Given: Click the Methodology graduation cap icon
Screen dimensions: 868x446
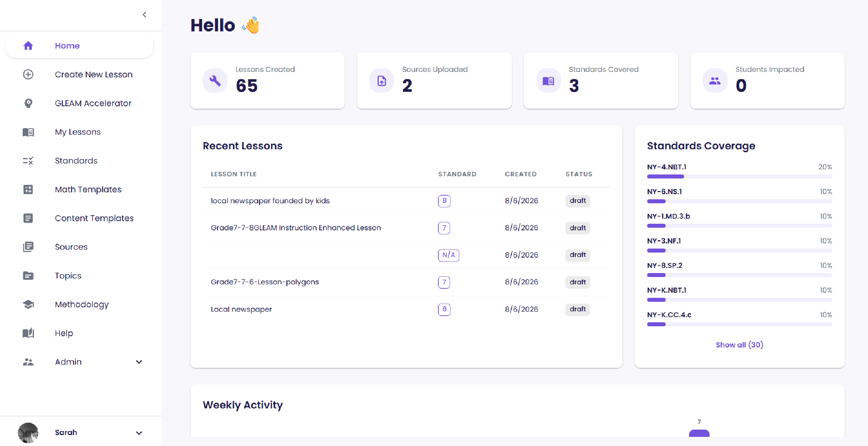Looking at the screenshot, I should click(x=28, y=304).
